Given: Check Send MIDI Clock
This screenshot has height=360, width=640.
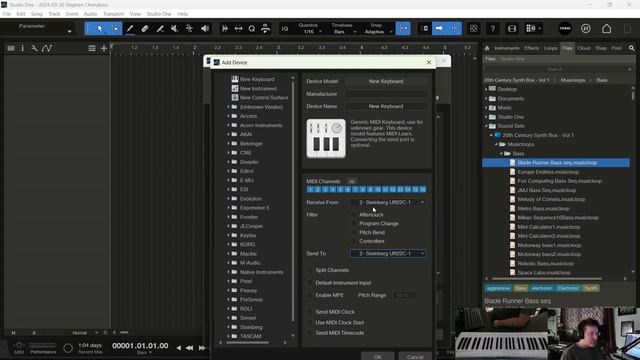Looking at the screenshot, I should [x=310, y=312].
